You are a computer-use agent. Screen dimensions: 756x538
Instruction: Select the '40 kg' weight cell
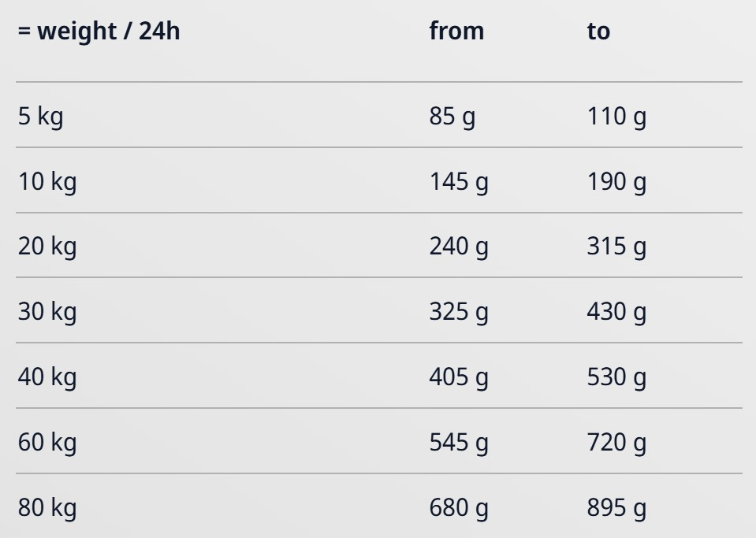pos(47,377)
